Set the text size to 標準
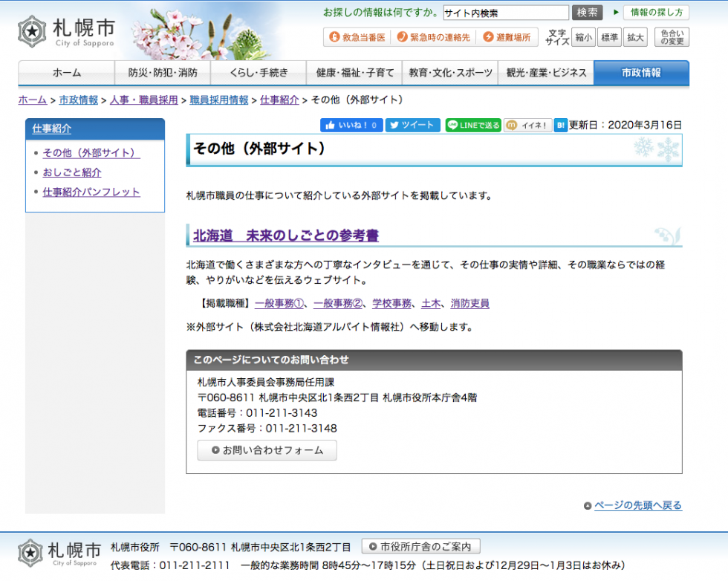The image size is (728, 581). [x=610, y=37]
